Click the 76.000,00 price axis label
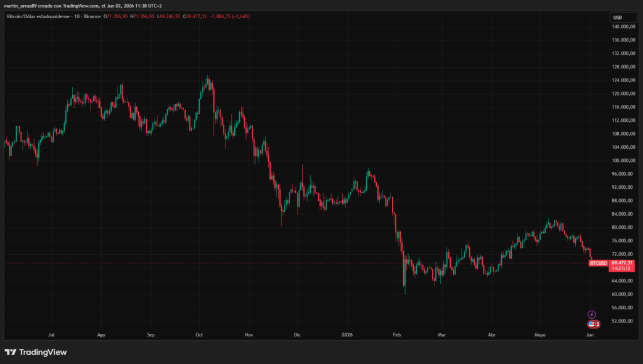The image size is (643, 364). pos(624,240)
